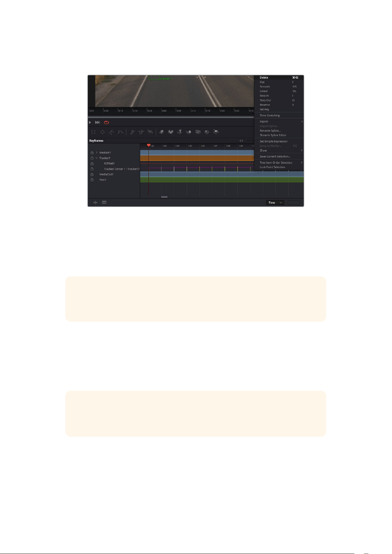This screenshot has width=392, height=554.
Task: Add a pEmitter particle node
Action: click(132, 132)
